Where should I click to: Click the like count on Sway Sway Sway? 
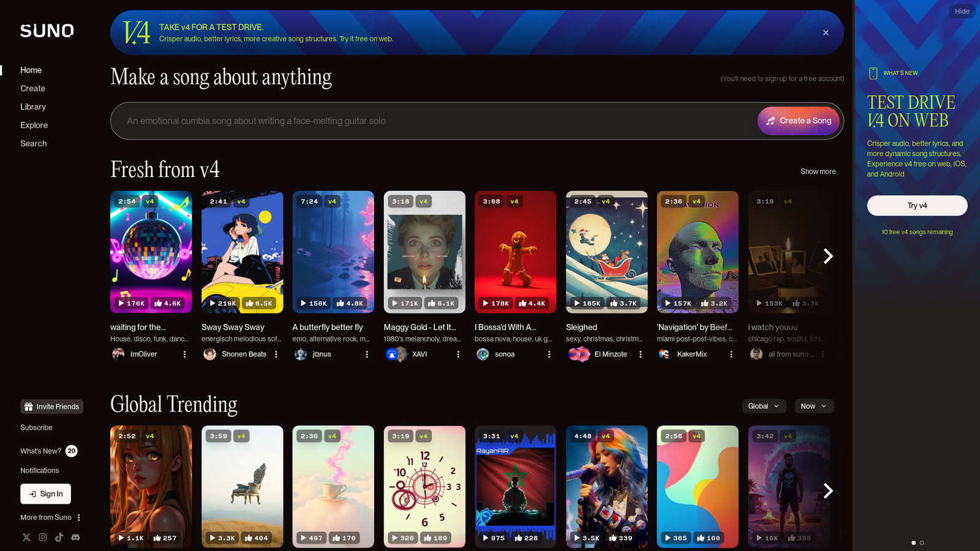click(259, 303)
